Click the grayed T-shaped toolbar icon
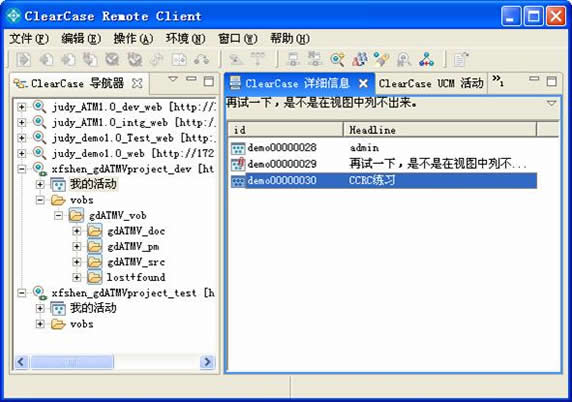The height and width of the screenshot is (402, 572). (258, 59)
